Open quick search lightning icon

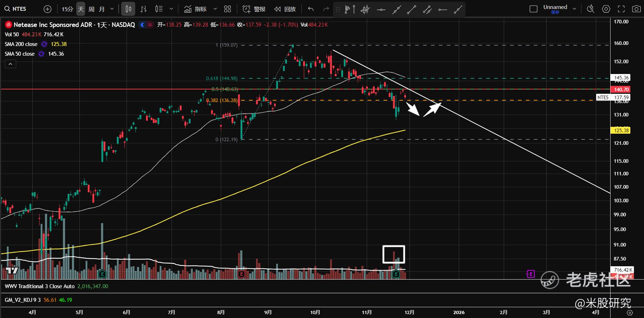click(x=590, y=9)
